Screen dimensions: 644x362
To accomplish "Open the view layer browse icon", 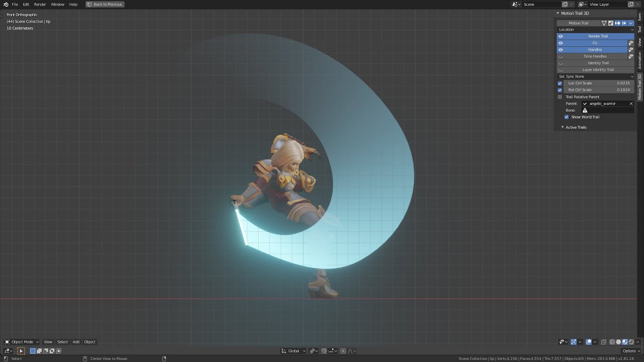I will coord(582,4).
